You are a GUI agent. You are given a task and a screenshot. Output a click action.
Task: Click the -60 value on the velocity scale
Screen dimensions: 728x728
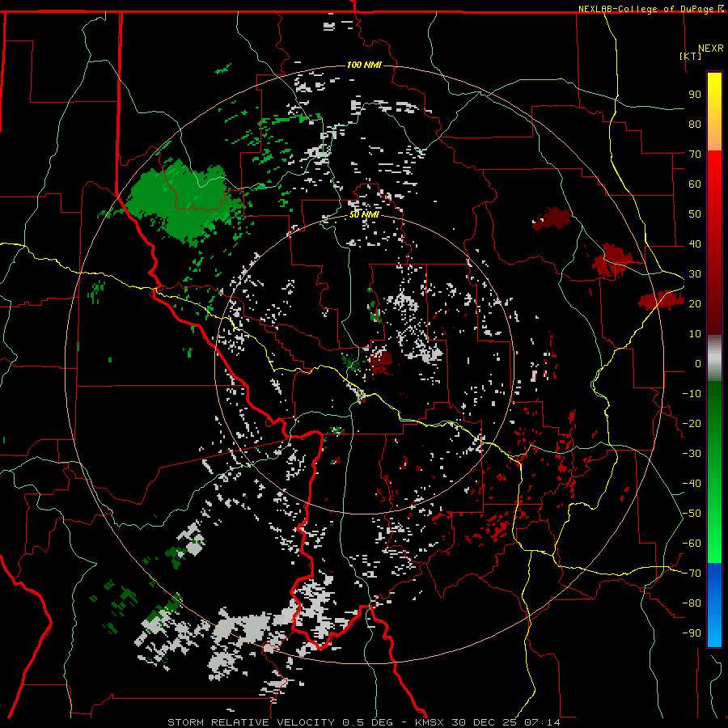click(692, 544)
